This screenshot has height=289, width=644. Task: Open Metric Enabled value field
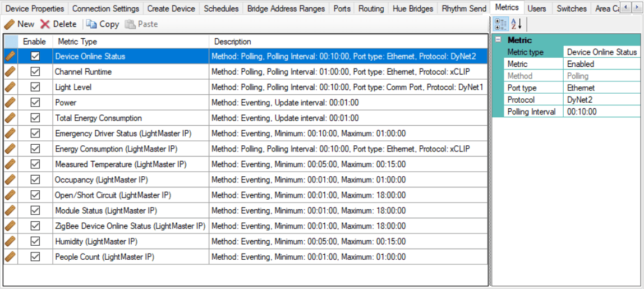point(602,64)
